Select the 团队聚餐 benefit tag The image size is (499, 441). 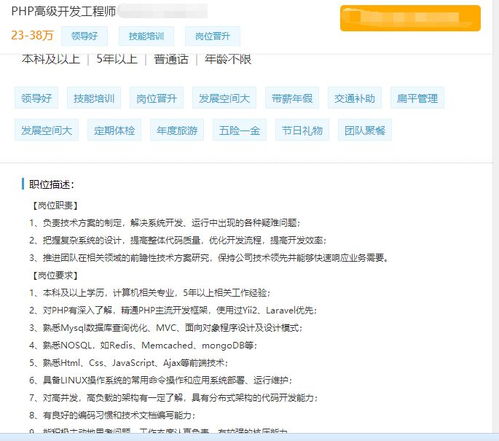[x=365, y=130]
